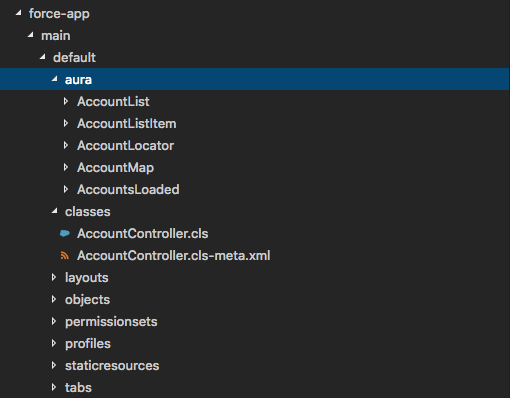This screenshot has height=398, width=510.
Task: Collapse the main folder arrow
Action: point(31,35)
